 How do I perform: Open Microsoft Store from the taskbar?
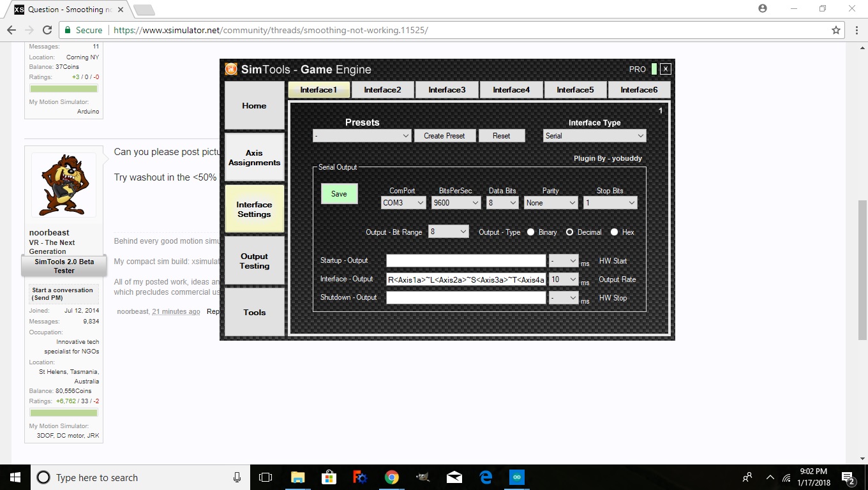[x=329, y=477]
